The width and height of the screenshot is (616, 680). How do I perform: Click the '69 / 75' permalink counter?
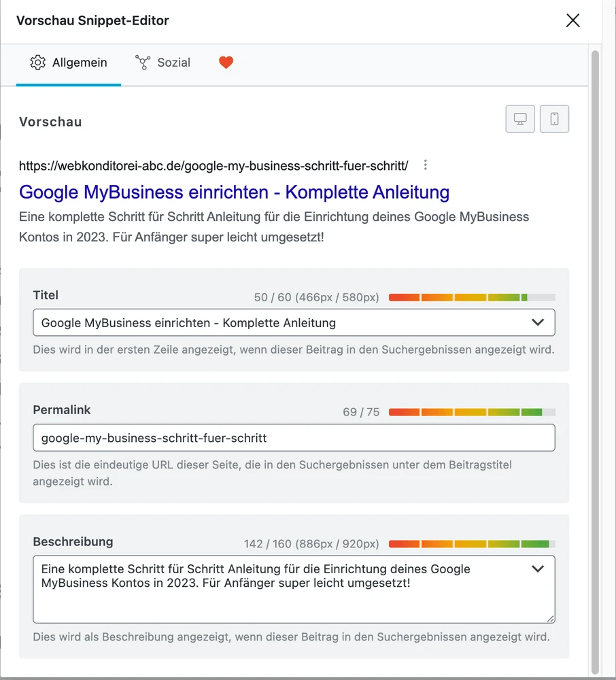pos(360,412)
